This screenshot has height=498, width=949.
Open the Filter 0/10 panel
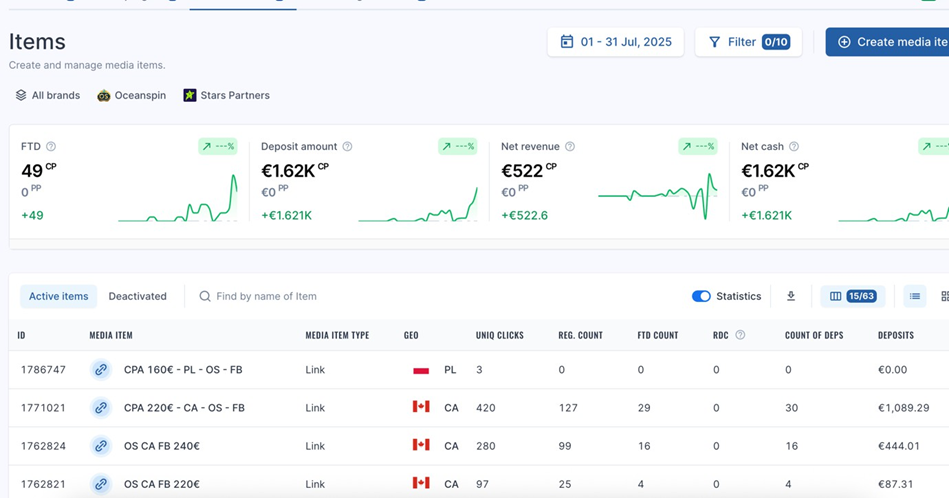748,42
